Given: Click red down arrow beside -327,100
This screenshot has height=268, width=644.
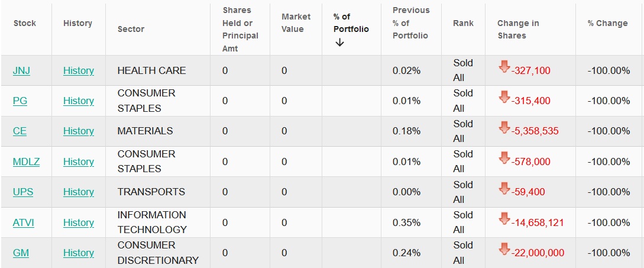Looking at the screenshot, I should coord(504,66).
